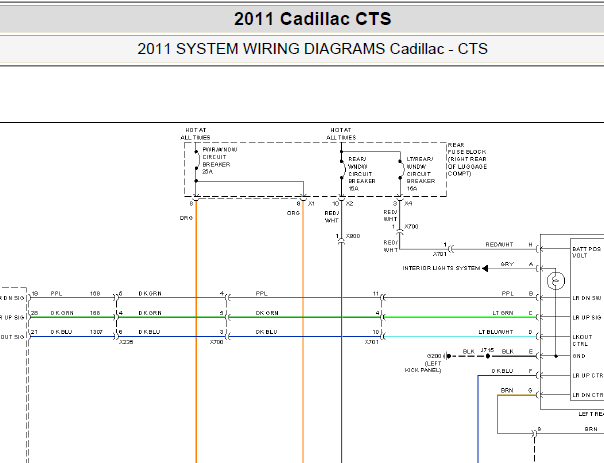This screenshot has width=604, height=463.
Task: Click the X4 connector label under fuse block
Action: coord(408,203)
